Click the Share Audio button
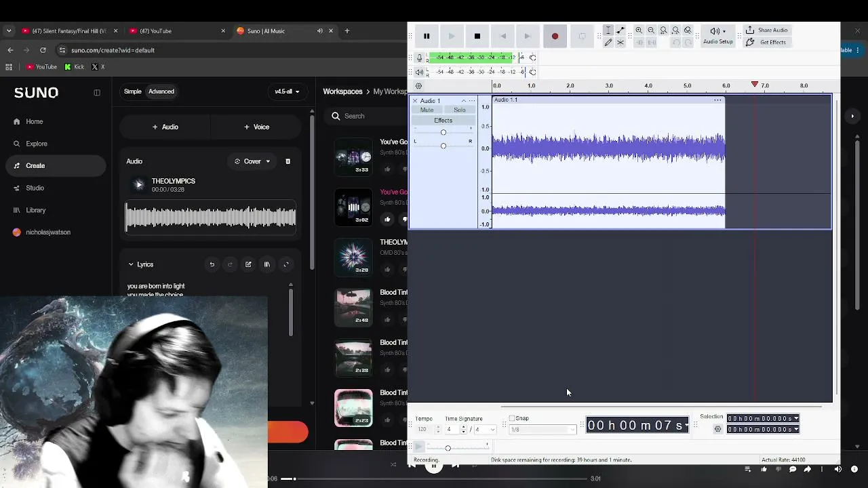This screenshot has width=868, height=488. point(766,30)
